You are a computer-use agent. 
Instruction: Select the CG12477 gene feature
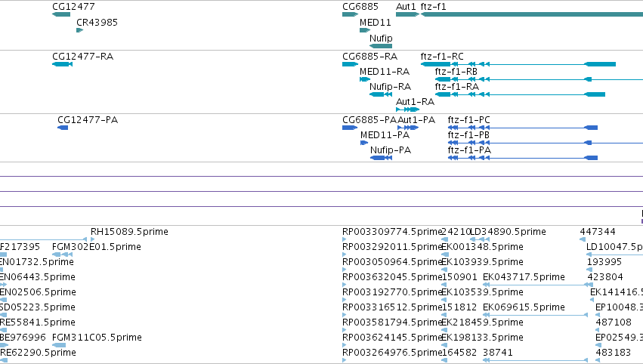coord(61,14)
